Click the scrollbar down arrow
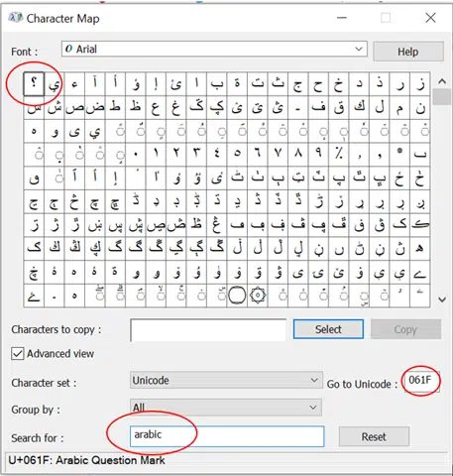 [442, 299]
